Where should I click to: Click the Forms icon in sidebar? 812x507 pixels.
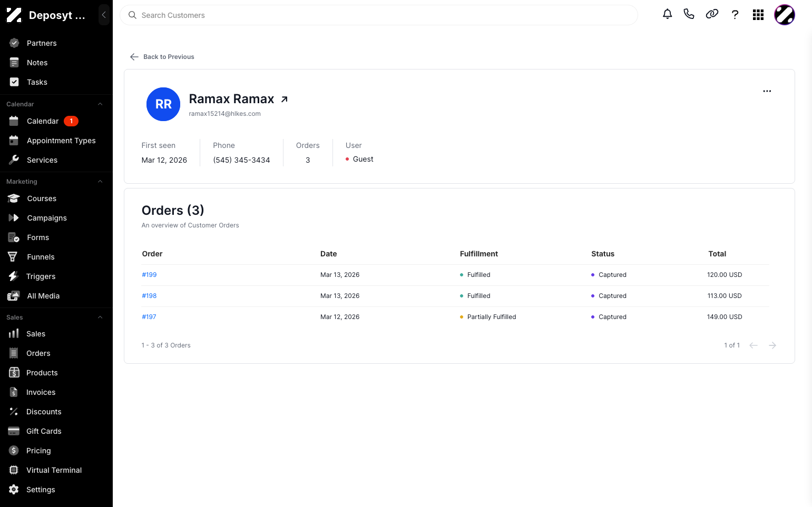coord(14,237)
